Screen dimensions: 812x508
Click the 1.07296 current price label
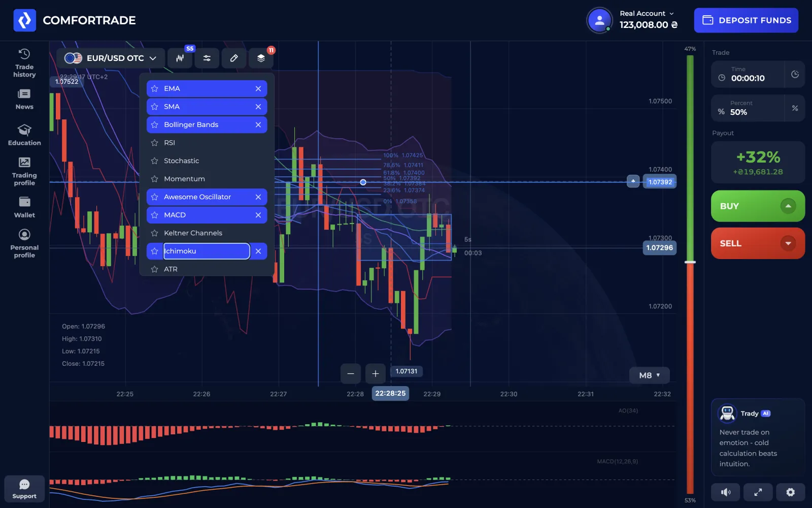tap(660, 248)
